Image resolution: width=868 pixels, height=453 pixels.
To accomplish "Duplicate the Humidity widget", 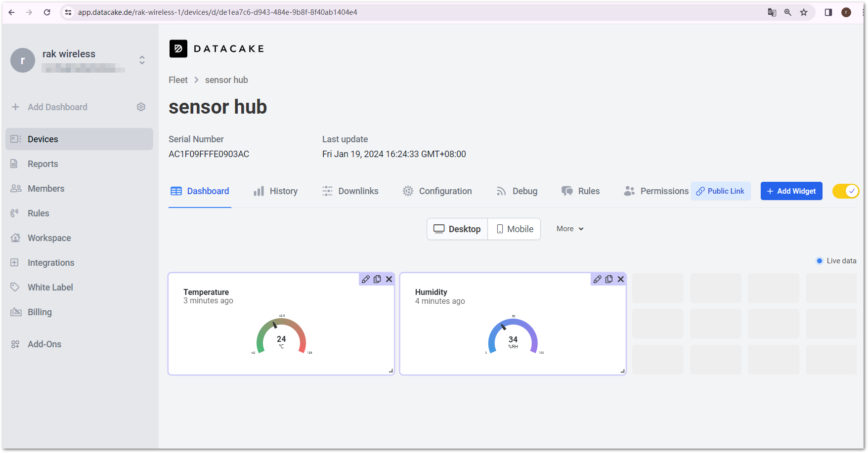I will coord(609,279).
